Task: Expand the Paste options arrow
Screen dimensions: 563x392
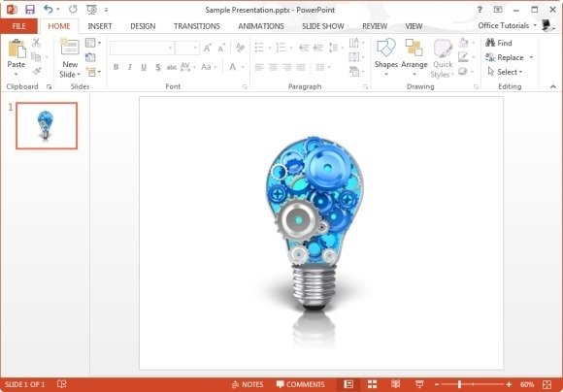Action: click(x=17, y=75)
